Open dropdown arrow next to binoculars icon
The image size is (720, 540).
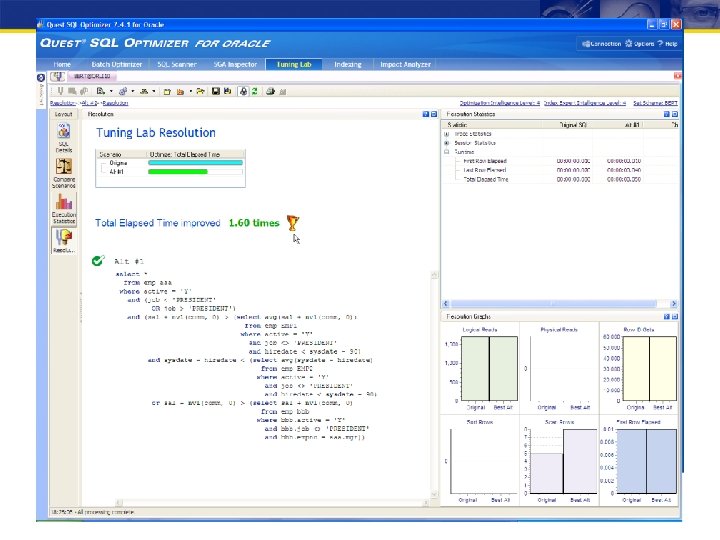click(154, 91)
